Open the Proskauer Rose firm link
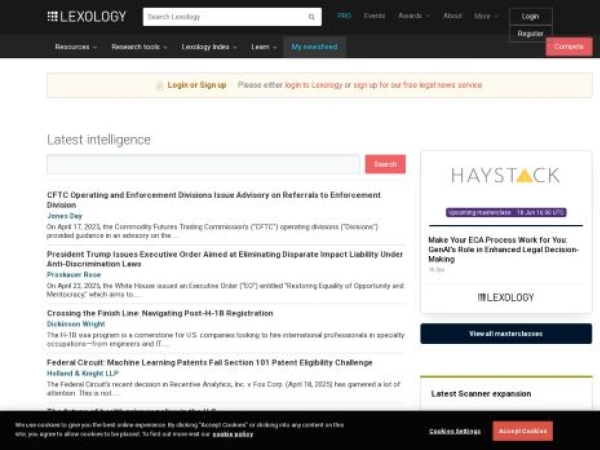The width and height of the screenshot is (600, 450). 74,275
